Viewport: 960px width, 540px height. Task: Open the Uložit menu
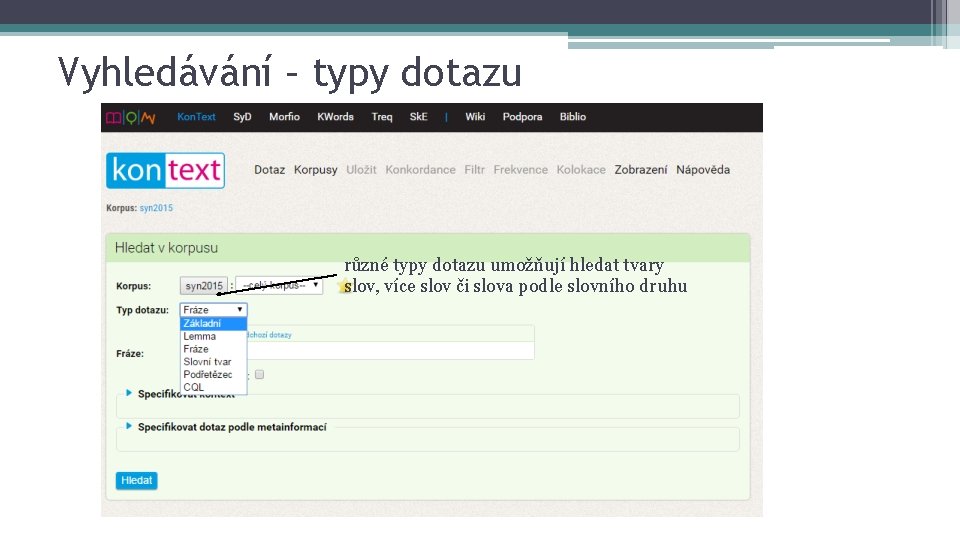(x=361, y=170)
